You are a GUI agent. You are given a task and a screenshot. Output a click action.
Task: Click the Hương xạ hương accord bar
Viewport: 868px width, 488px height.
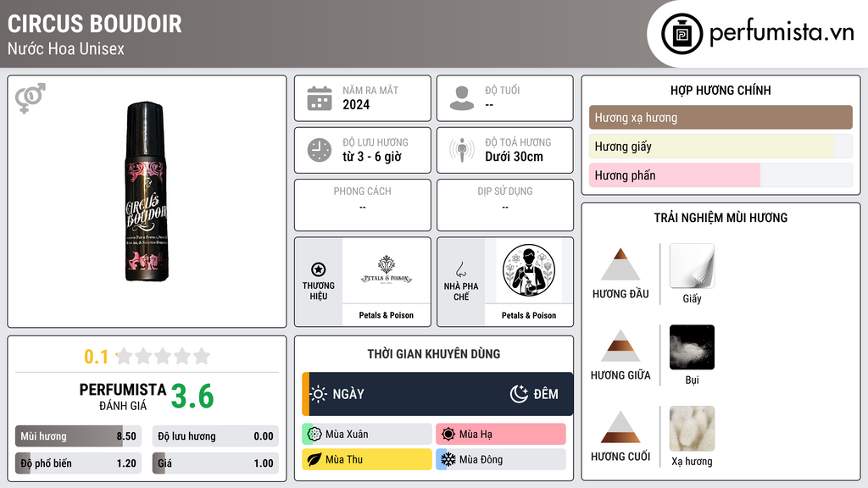pyautogui.click(x=721, y=117)
